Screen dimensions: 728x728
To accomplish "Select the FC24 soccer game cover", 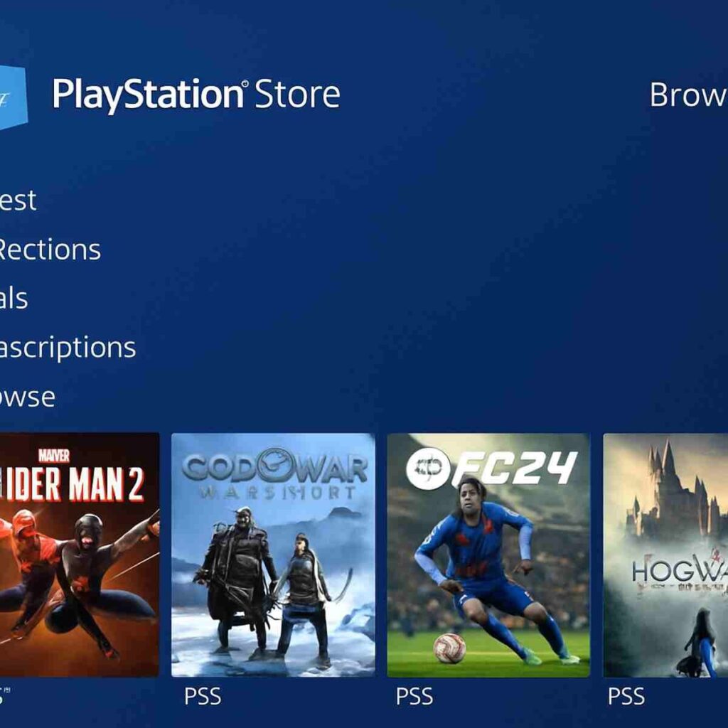I will (488, 555).
